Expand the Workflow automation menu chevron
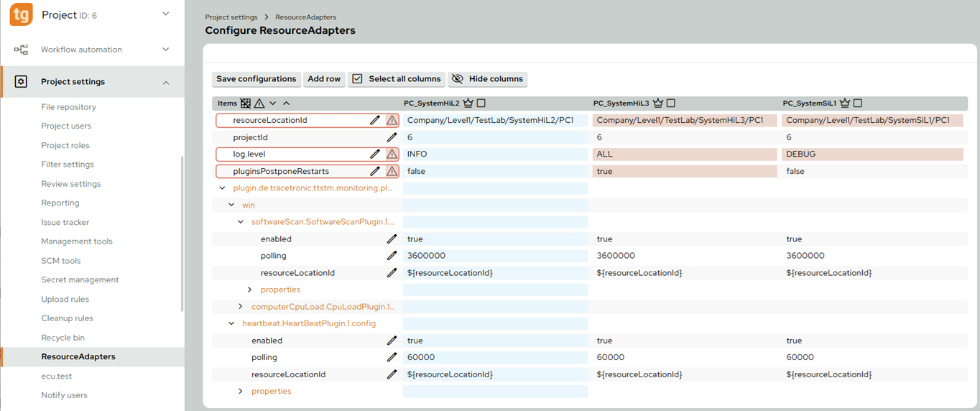The height and width of the screenshot is (411, 980). pyautogui.click(x=166, y=50)
